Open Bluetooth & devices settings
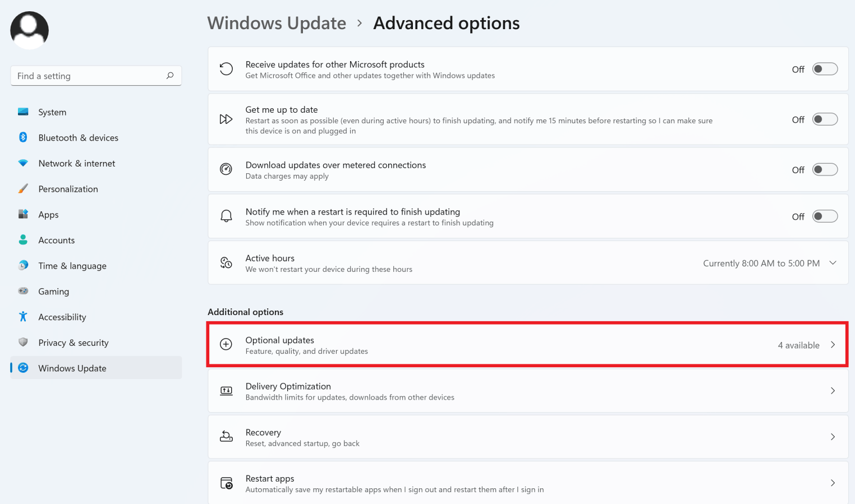This screenshot has height=504, width=855. [x=23, y=137]
